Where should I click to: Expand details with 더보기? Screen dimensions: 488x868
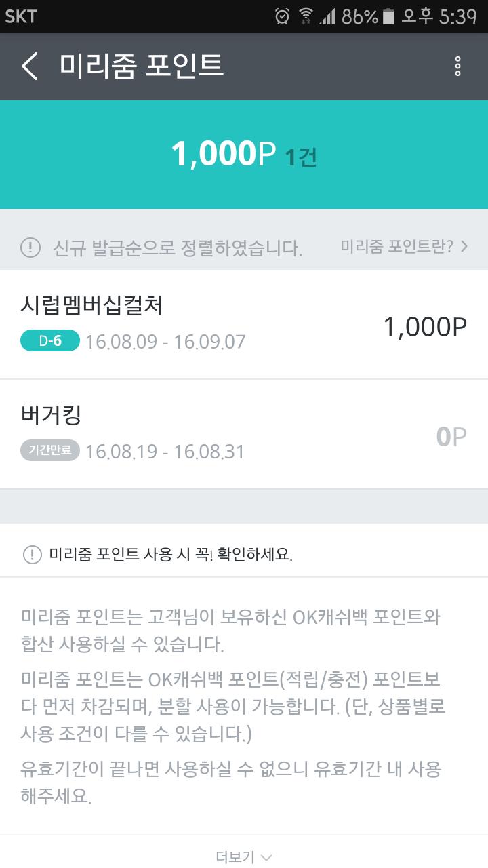244,857
